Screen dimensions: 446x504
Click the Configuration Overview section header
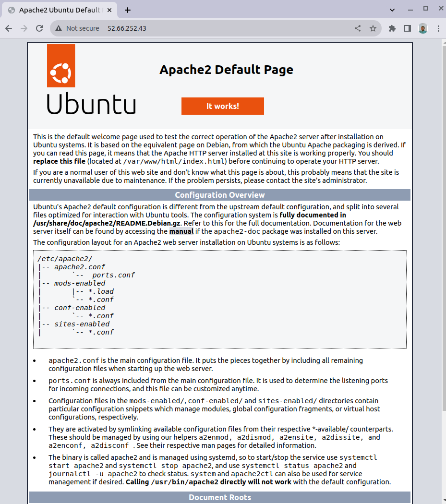coord(219,195)
